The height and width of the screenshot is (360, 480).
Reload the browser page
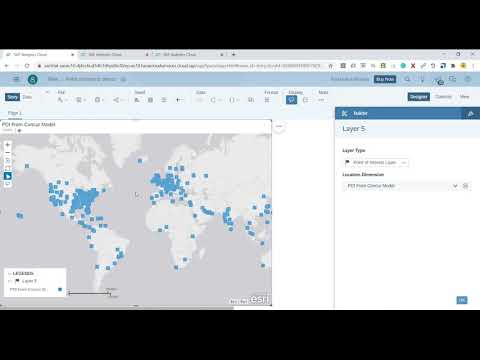[27, 66]
